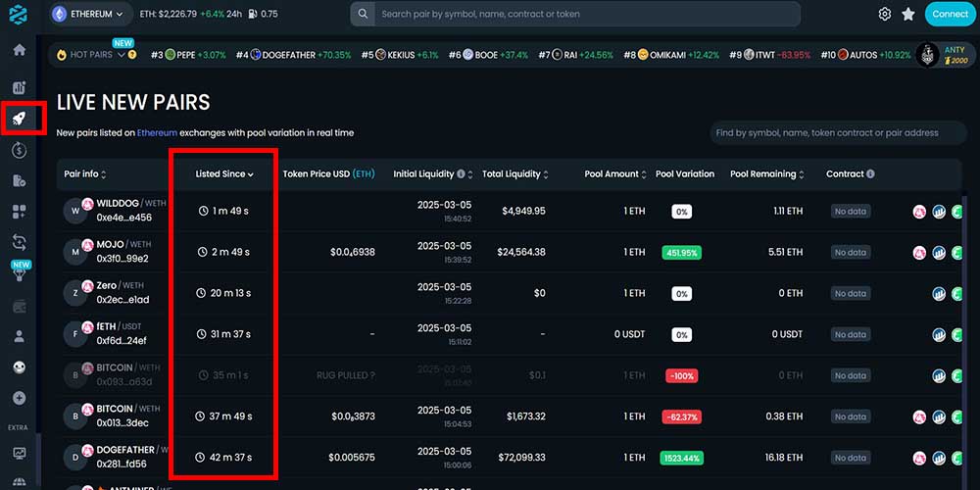The height and width of the screenshot is (490, 980).
Task: Click the 1523.44% pool variation badge
Action: tap(681, 458)
